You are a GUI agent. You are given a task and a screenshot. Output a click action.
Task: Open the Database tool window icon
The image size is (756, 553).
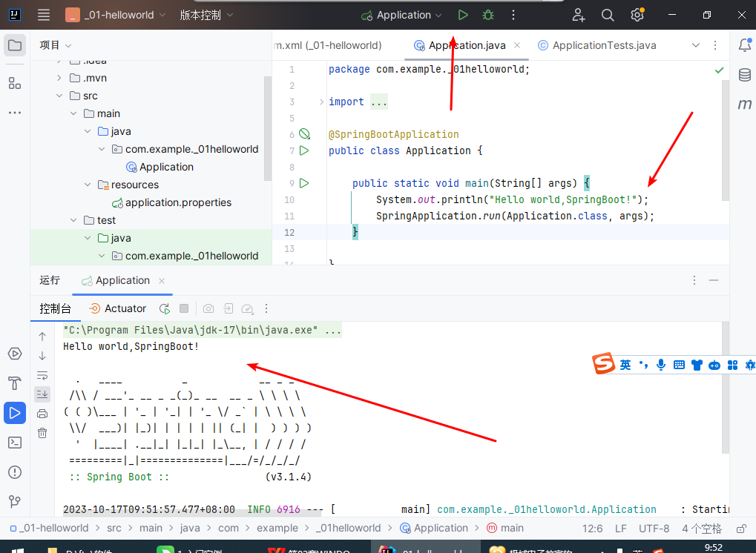(745, 75)
